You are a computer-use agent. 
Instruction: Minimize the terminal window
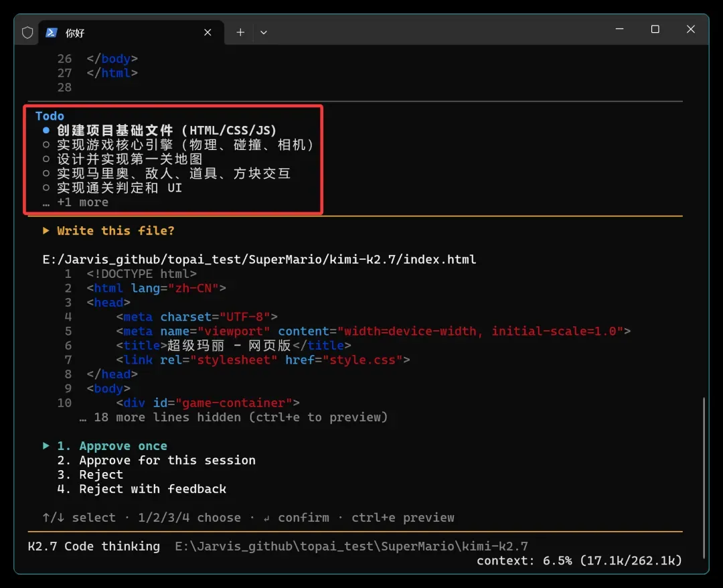pyautogui.click(x=619, y=29)
